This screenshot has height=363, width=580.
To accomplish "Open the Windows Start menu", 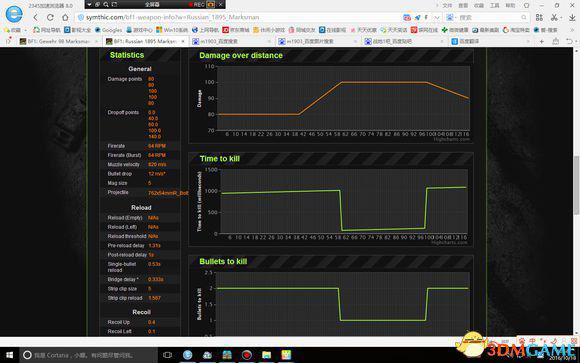I will pyautogui.click(x=9, y=355).
